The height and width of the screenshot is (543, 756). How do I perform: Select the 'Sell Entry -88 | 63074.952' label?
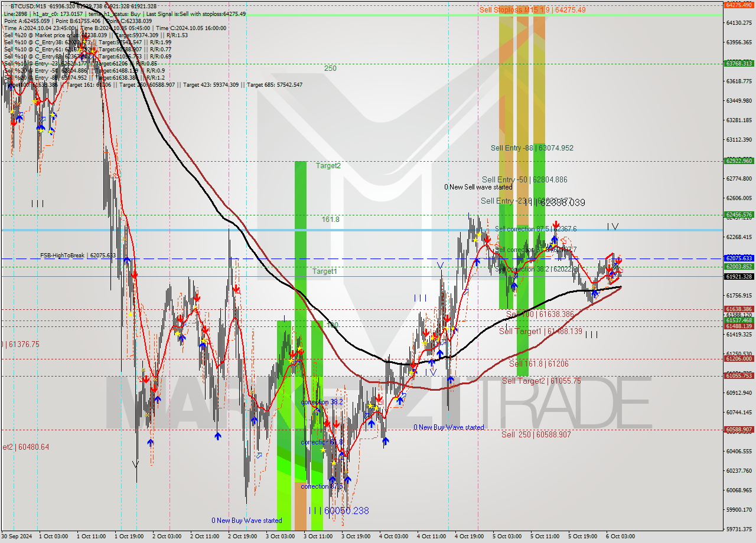532,148
